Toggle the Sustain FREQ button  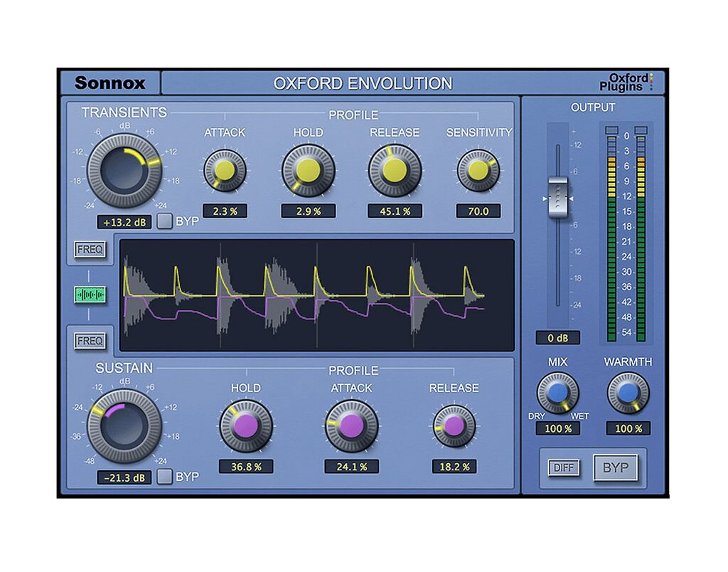click(90, 341)
